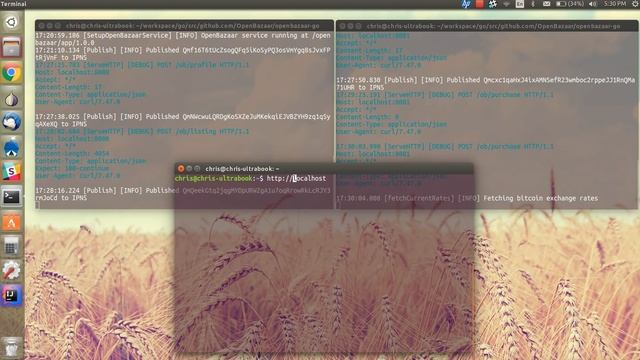Open System Settings wrench icon in dock
Image resolution: width=640 pixels, height=360 pixels.
(x=11, y=270)
